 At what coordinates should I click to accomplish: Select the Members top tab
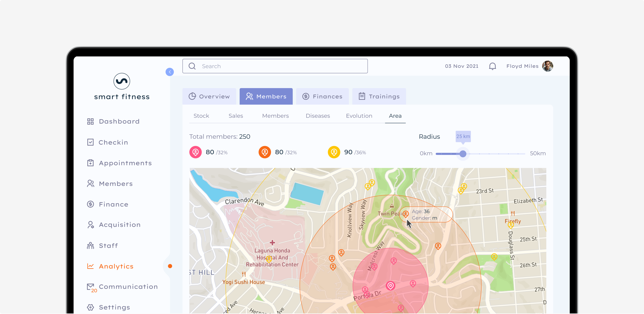266,96
